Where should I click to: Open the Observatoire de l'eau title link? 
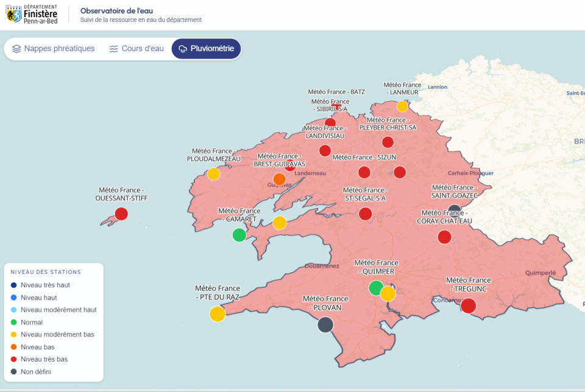(116, 11)
